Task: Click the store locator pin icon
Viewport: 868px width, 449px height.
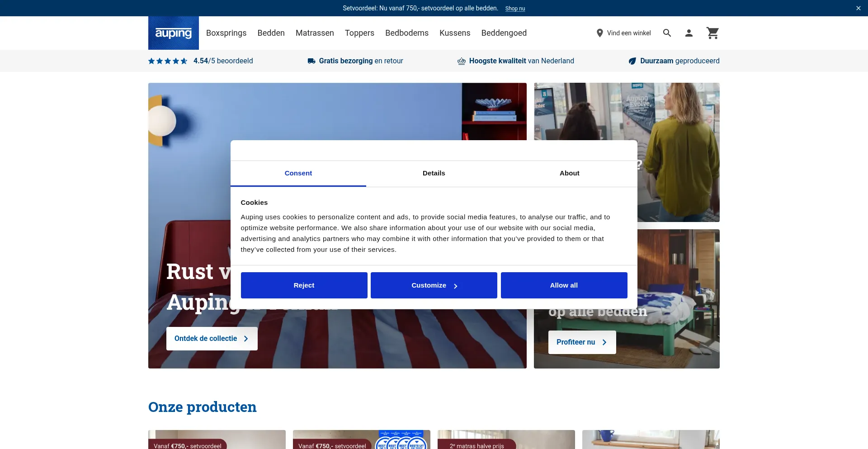Action: [600, 33]
